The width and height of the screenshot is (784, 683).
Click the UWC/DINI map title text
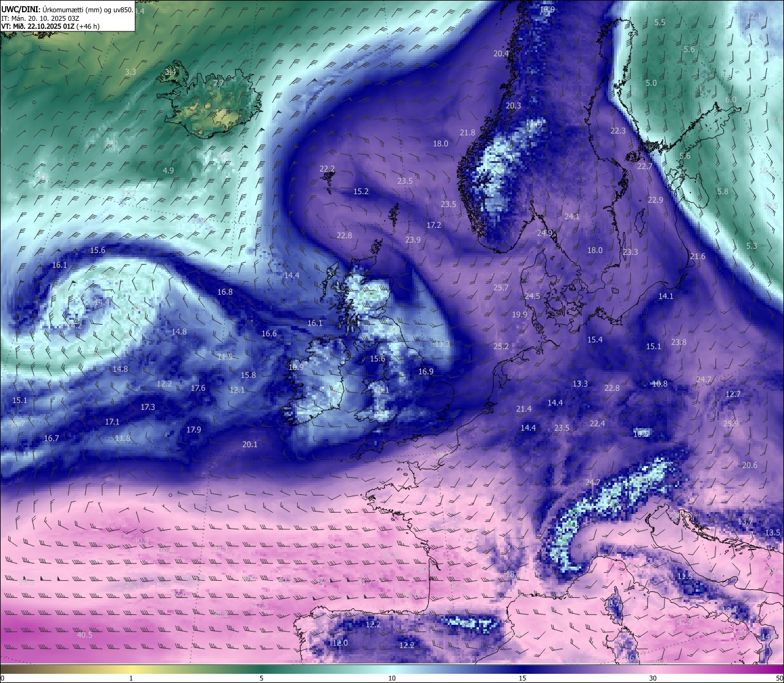[x=67, y=10]
